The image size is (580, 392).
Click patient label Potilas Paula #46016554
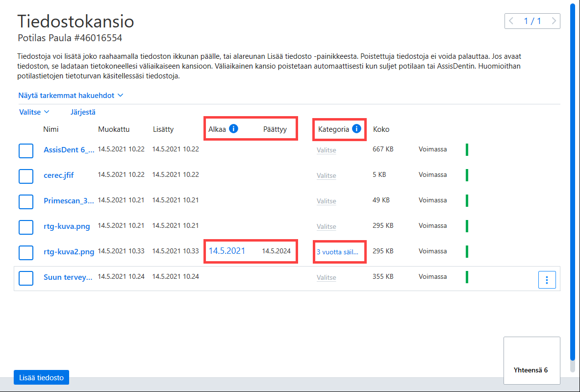coord(70,38)
